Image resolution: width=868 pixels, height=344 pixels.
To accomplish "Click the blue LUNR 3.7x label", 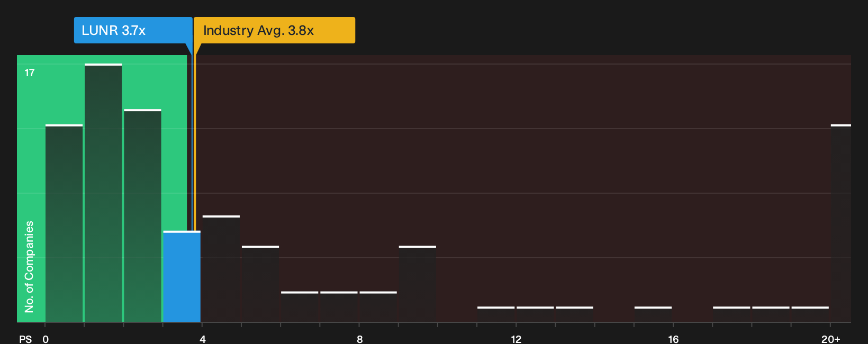I will coord(133,30).
